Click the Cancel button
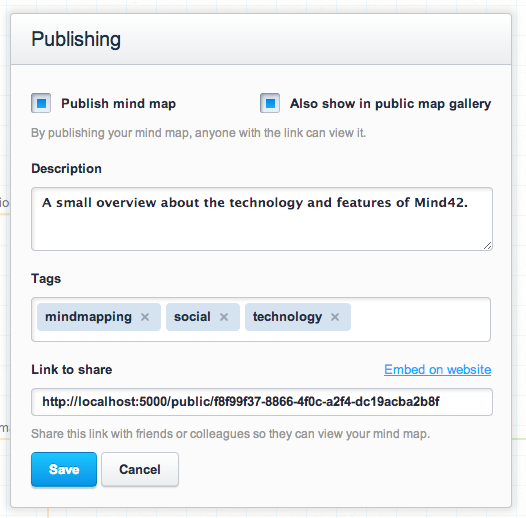The width and height of the screenshot is (526, 518). click(x=140, y=469)
